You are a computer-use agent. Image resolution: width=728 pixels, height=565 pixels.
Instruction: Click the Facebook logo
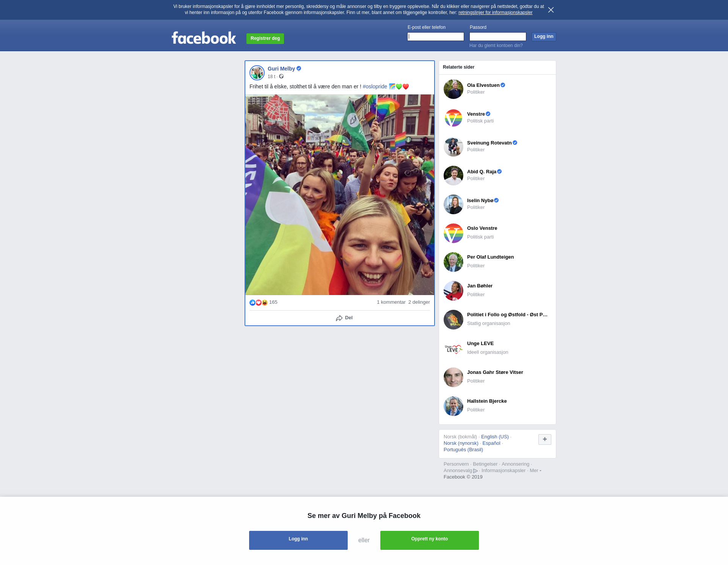click(204, 38)
